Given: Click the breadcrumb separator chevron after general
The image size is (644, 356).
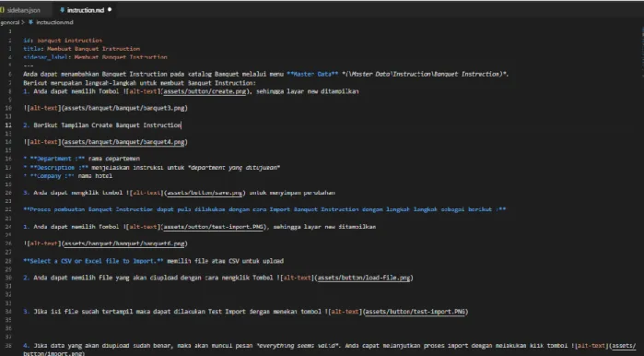Looking at the screenshot, I should (23, 22).
